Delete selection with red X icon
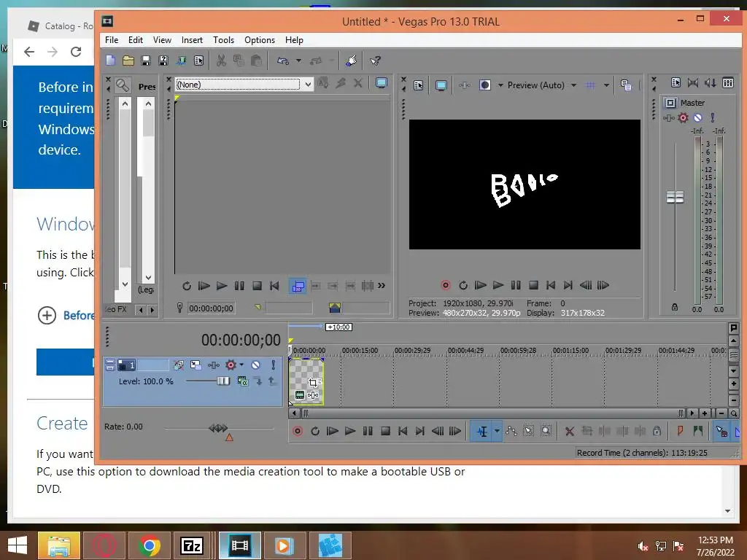The height and width of the screenshot is (560, 747). coord(569,432)
